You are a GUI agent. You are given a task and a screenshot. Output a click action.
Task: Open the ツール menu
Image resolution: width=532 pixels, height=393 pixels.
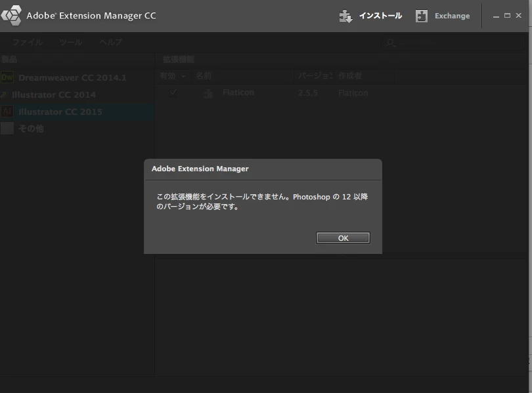[70, 43]
